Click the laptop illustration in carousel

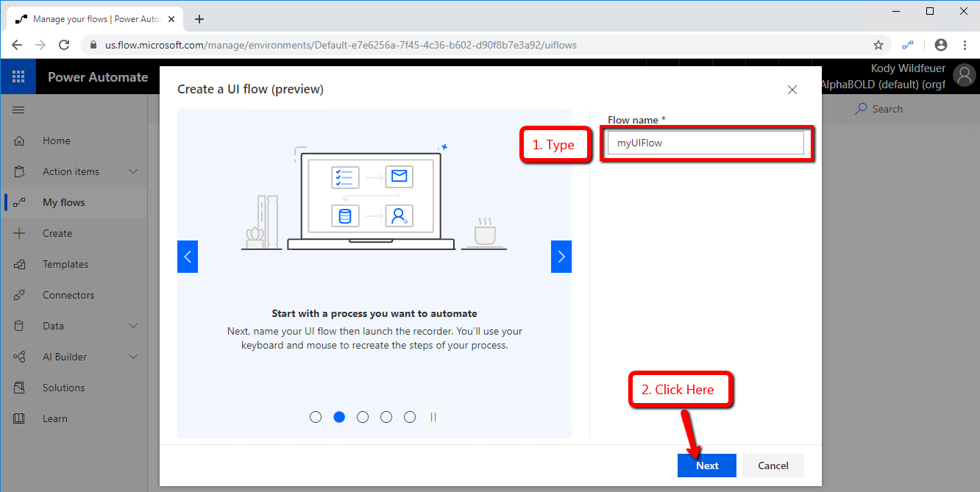click(371, 200)
